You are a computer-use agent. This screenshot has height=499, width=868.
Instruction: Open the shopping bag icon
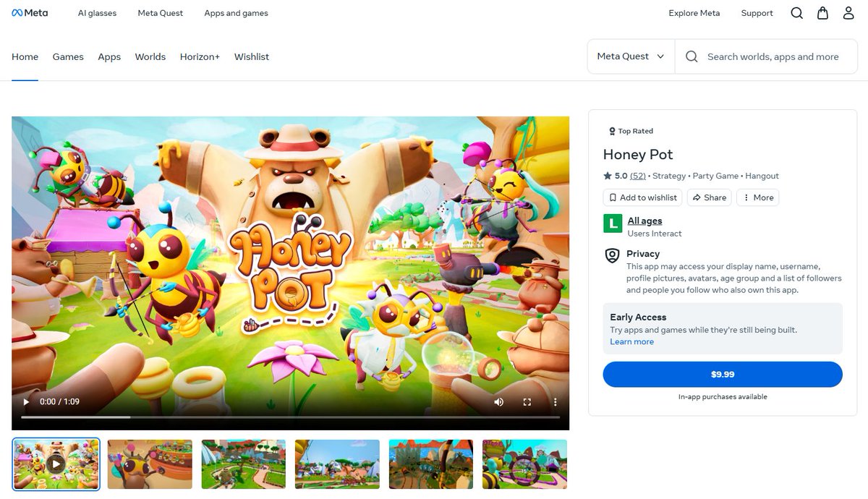pos(822,13)
